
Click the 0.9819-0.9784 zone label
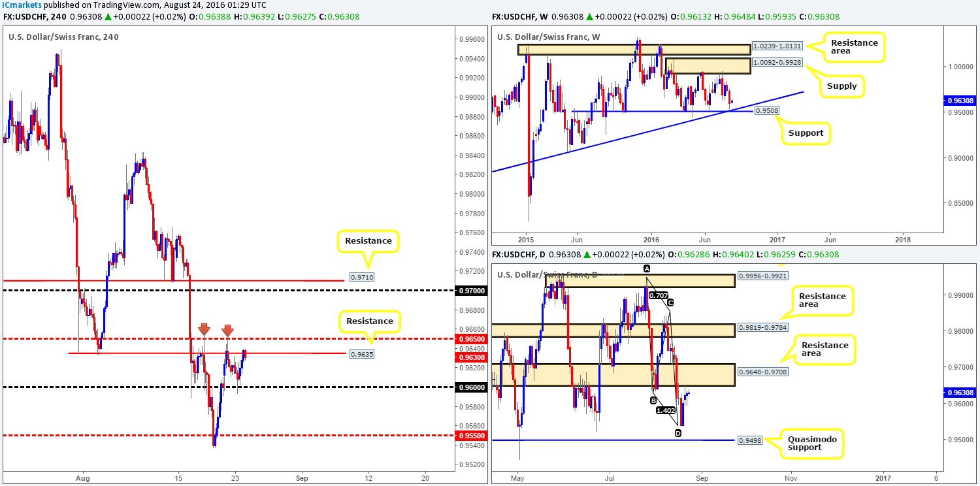coord(762,328)
